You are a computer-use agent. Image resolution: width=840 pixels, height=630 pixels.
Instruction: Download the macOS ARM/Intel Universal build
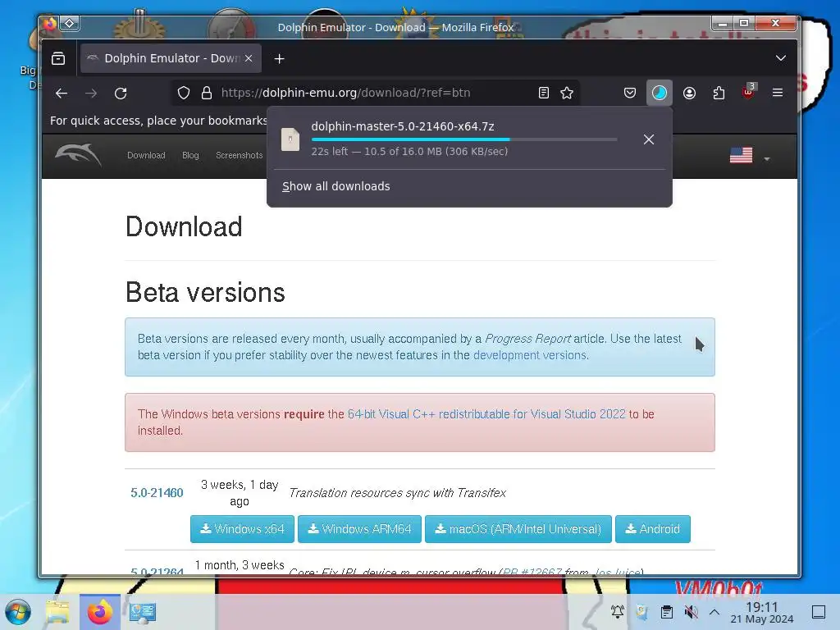(x=518, y=529)
